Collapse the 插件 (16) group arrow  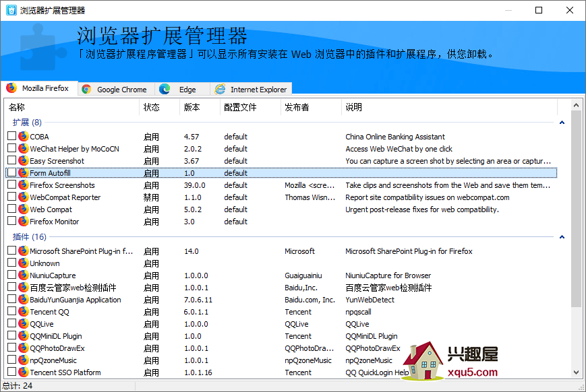pos(562,236)
